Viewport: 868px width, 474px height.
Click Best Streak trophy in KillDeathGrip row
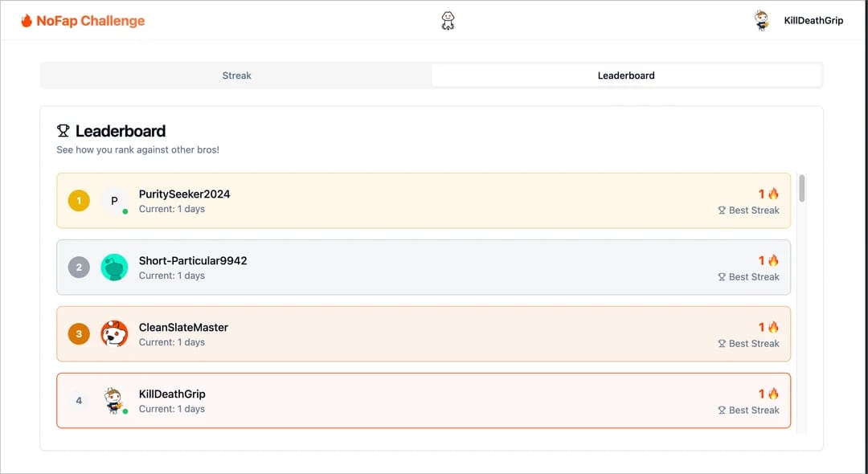[722, 411]
